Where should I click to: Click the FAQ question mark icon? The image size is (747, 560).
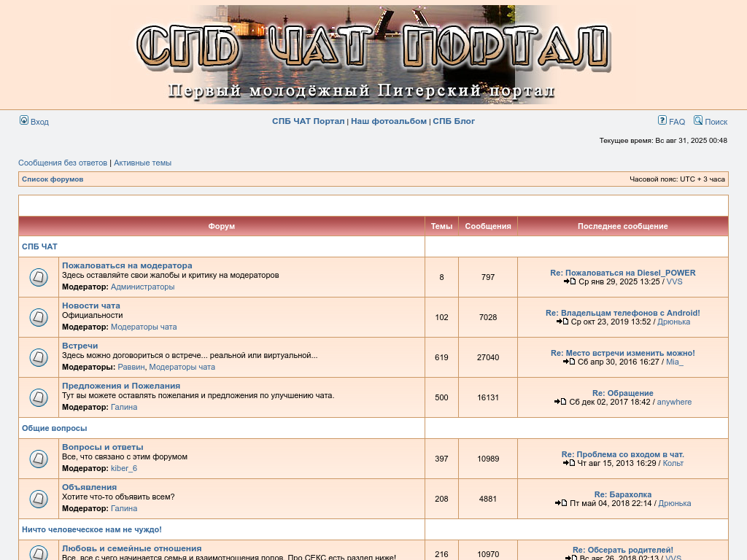point(662,120)
